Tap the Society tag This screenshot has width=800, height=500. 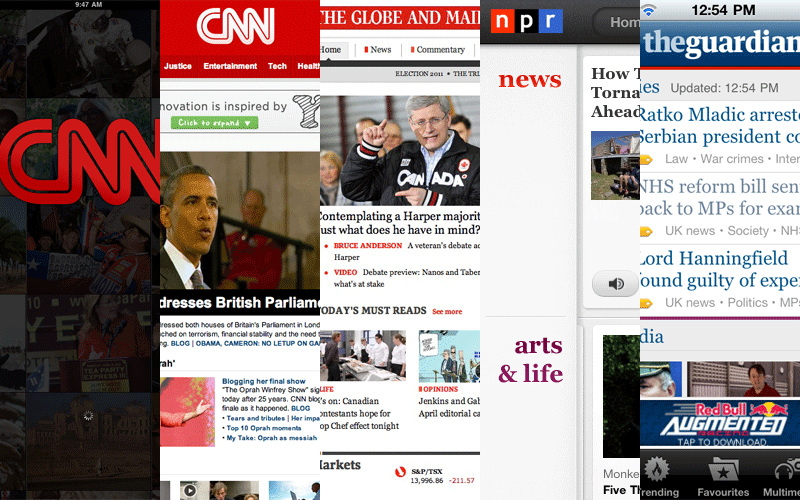click(747, 231)
